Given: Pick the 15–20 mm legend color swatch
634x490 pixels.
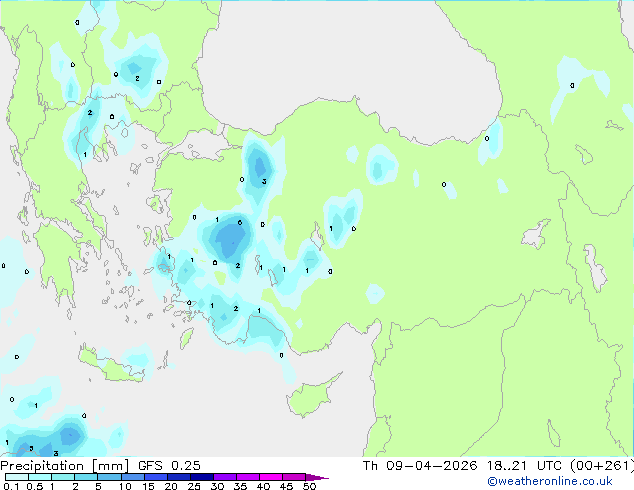Looking at the screenshot, I should click(x=156, y=477).
